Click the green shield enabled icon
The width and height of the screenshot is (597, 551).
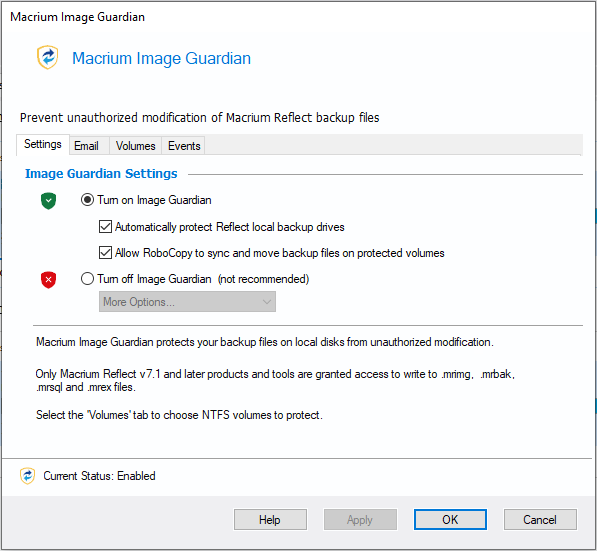point(48,201)
